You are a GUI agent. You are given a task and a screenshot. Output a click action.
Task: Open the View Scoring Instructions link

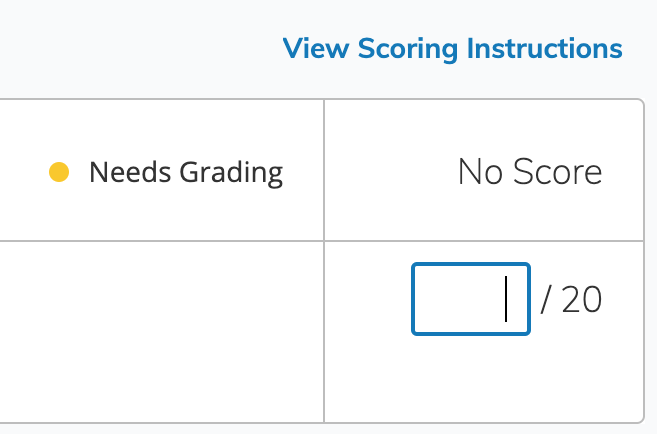click(x=452, y=48)
